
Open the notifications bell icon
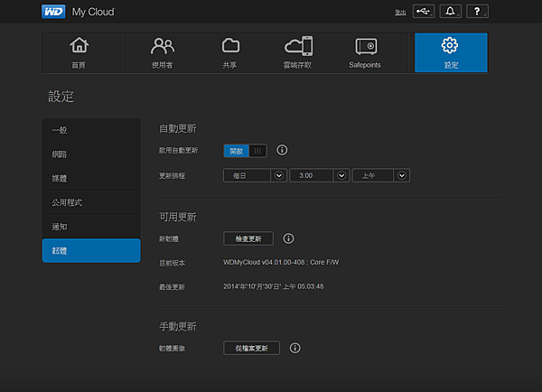coord(450,12)
